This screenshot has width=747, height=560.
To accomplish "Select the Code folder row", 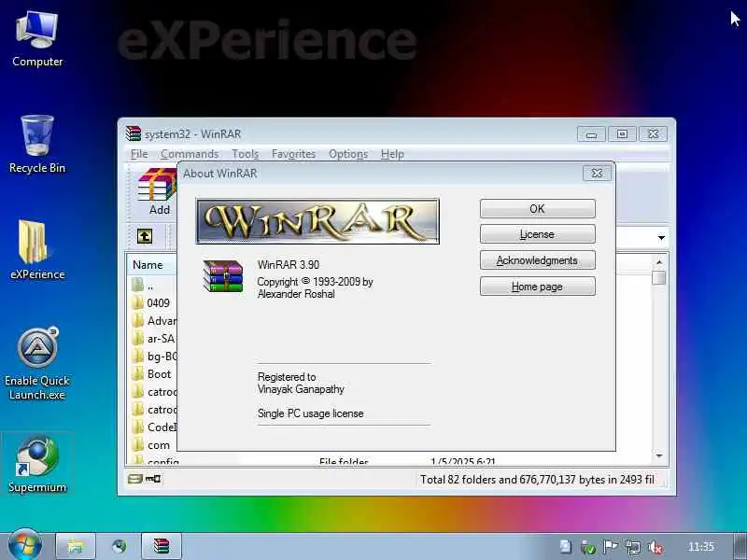I will tap(153, 427).
